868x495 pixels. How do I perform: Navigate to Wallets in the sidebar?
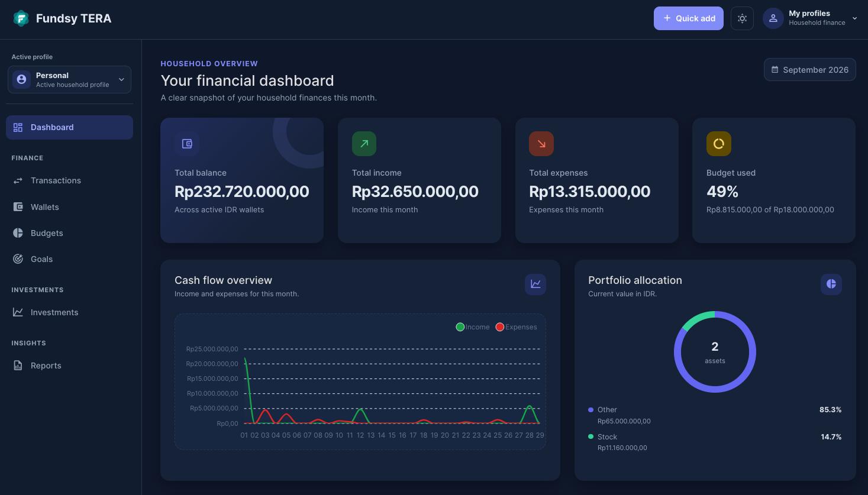point(69,207)
